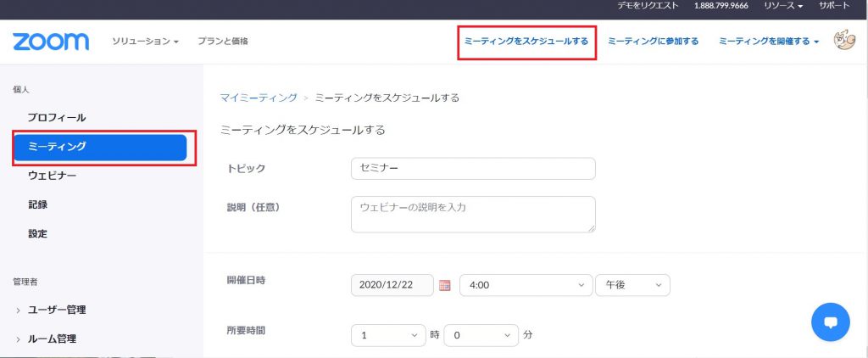Click the ミーティングに参加する link

click(654, 42)
